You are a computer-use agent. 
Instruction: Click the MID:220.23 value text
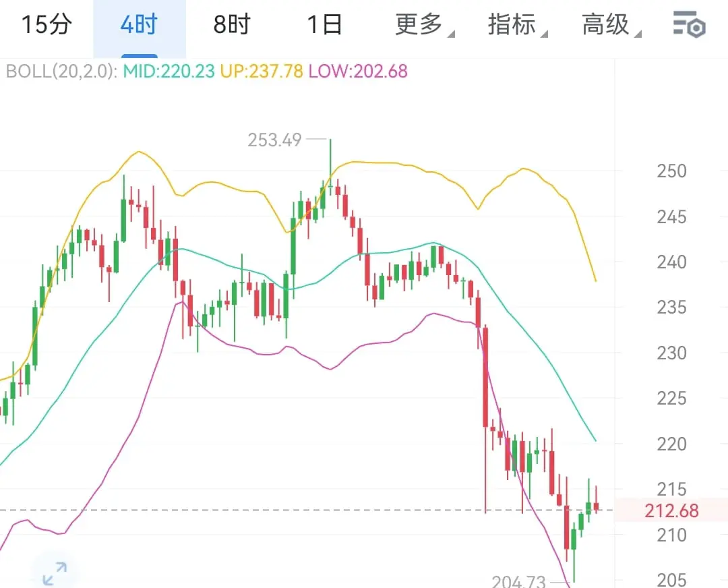(169, 71)
